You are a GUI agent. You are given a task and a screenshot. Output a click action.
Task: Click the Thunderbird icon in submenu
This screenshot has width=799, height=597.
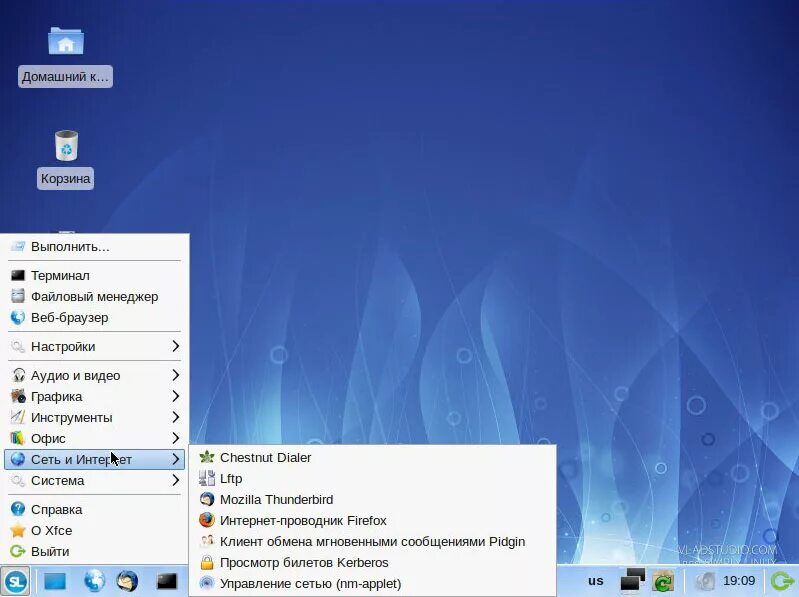click(x=206, y=499)
